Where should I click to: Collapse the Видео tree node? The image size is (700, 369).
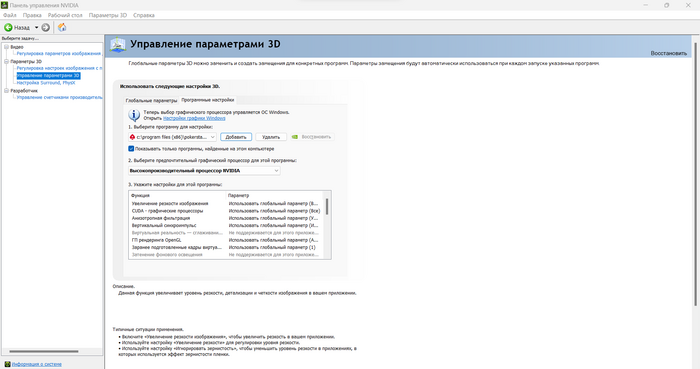point(6,47)
